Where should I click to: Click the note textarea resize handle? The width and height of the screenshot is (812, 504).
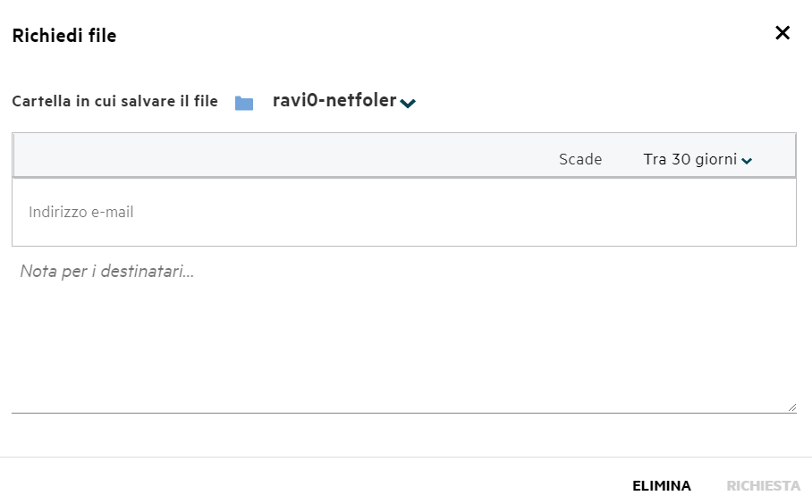(791, 407)
